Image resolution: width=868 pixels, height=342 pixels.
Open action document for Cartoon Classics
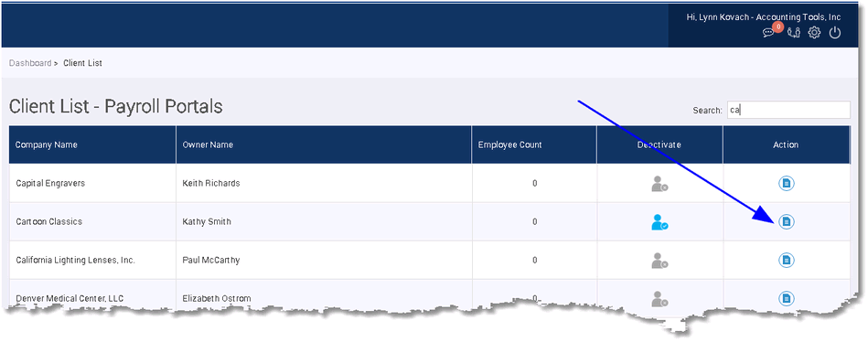786,221
